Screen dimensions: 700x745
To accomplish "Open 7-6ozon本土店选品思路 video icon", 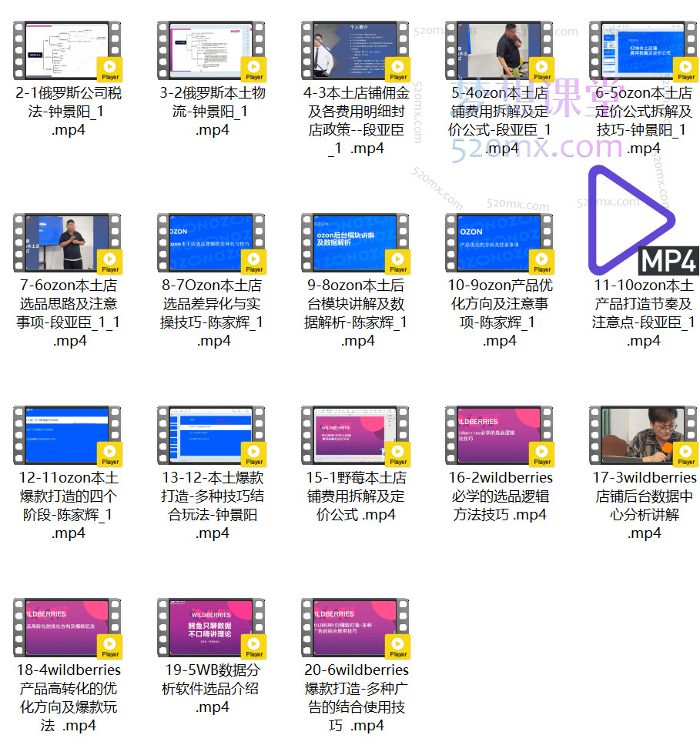I will pos(68,242).
